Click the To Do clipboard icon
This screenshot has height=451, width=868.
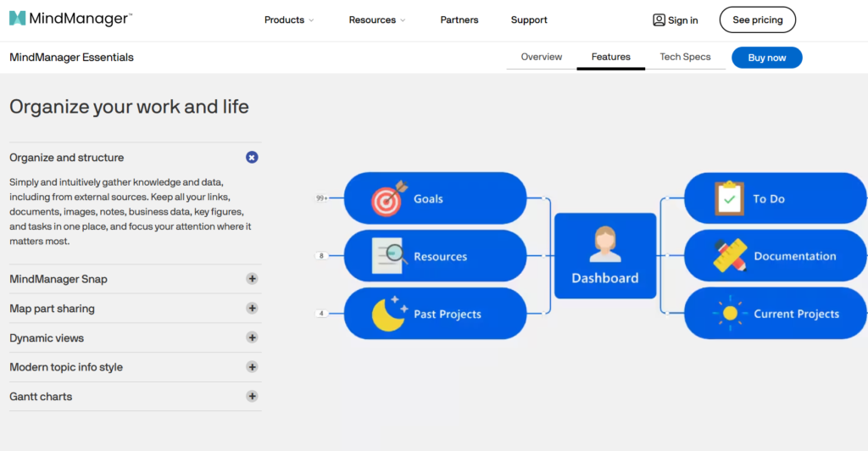729,198
